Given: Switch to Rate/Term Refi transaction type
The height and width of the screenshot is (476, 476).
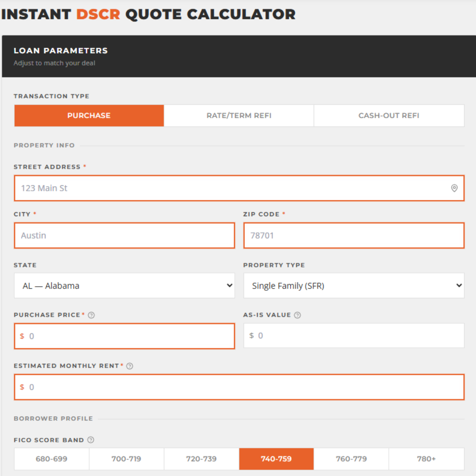Looking at the screenshot, I should tap(239, 115).
